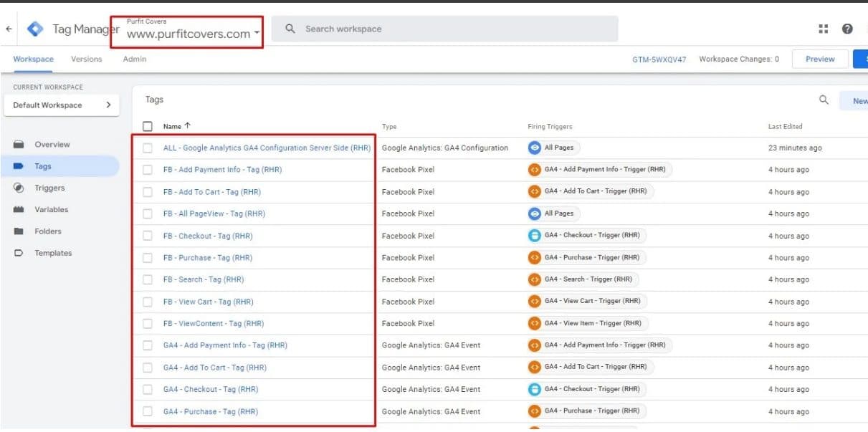Open the GA4 - Checkout - Tag (RHR) link
868x432 pixels.
[x=211, y=389]
